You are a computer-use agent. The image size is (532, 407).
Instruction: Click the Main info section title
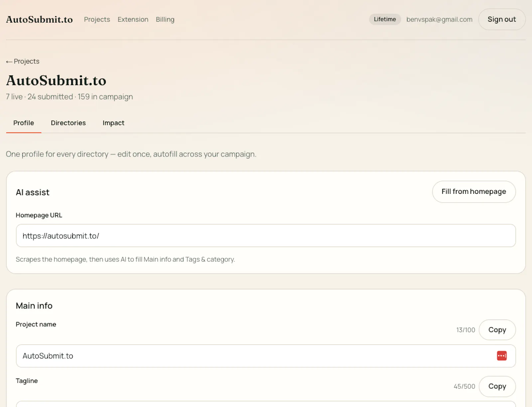click(34, 306)
